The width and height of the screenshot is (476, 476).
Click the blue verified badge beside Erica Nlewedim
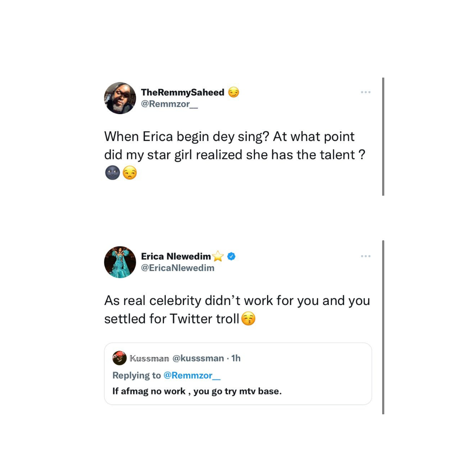(231, 256)
